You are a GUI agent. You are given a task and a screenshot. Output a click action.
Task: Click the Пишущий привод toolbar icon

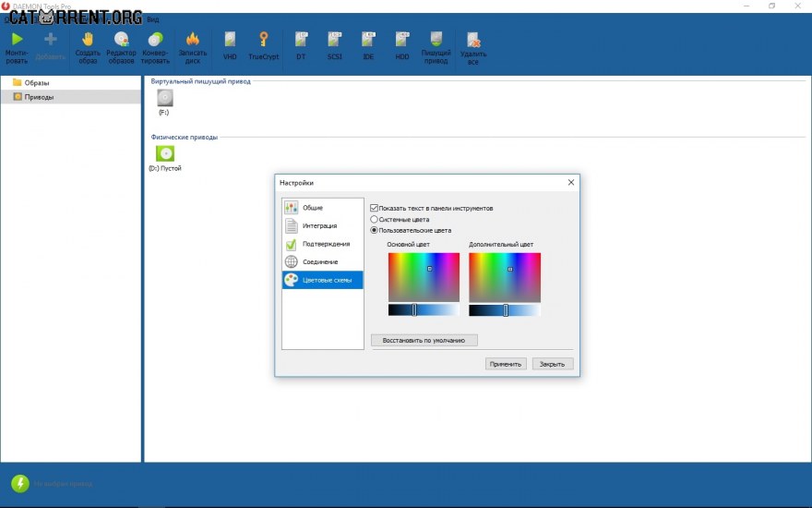pos(436,40)
